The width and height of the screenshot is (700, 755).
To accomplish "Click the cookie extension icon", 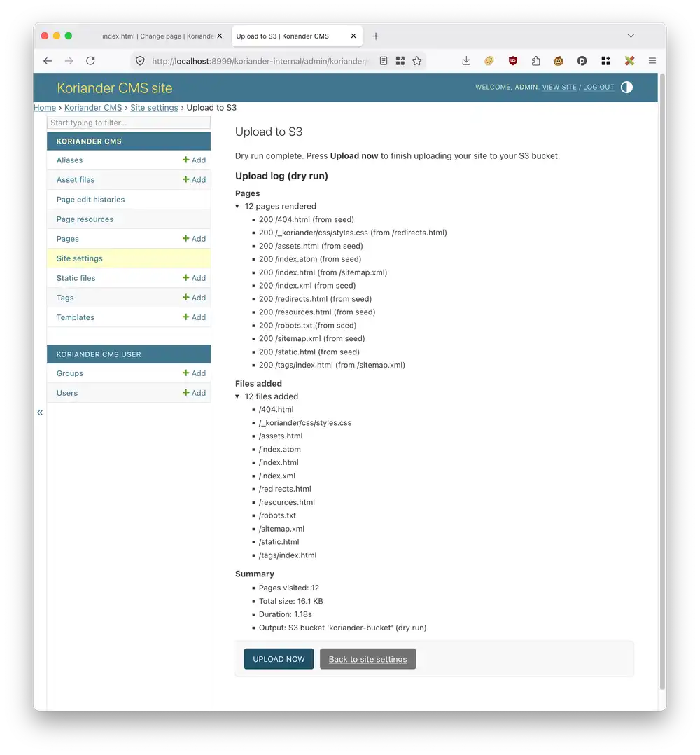I will 489,61.
